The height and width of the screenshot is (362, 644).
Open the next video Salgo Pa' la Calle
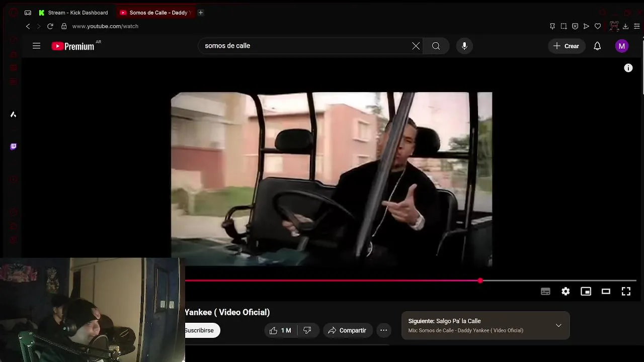point(458,321)
